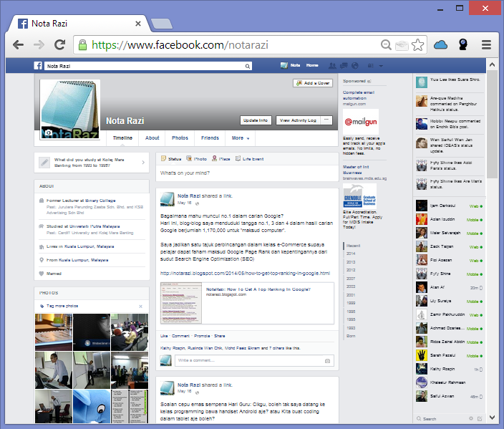504x429 pixels.
Task: Click in the What's on your mind field
Action: pos(247,173)
